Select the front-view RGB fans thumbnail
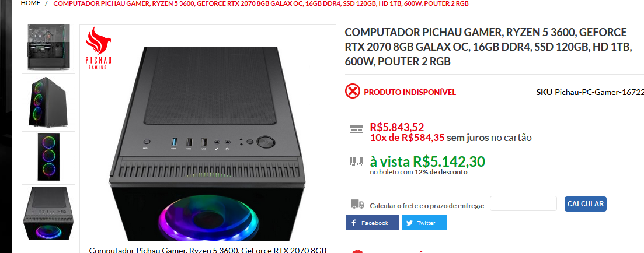The width and height of the screenshot is (644, 253). (48, 158)
